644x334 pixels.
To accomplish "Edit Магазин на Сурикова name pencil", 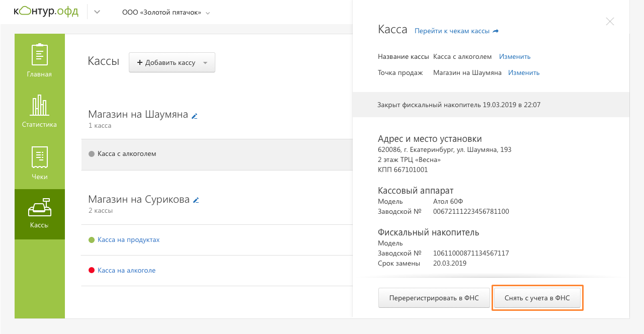I will (x=196, y=200).
